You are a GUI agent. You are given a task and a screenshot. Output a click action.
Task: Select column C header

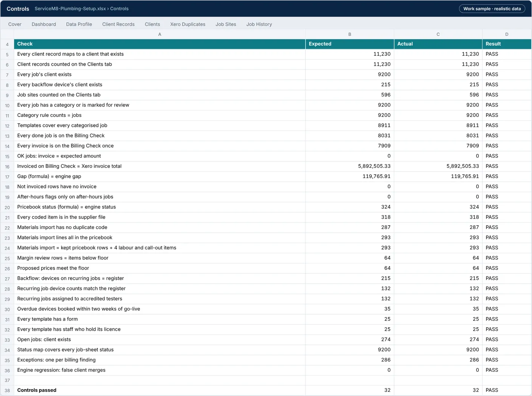438,34
